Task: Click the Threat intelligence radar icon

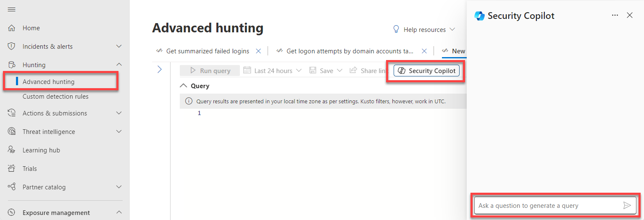Action: [12, 132]
